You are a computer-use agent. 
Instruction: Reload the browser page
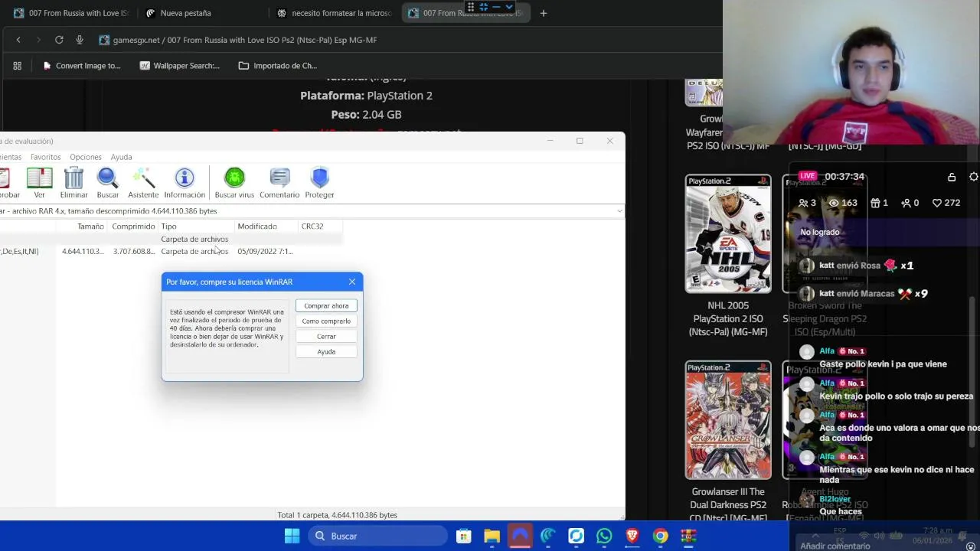coord(59,40)
